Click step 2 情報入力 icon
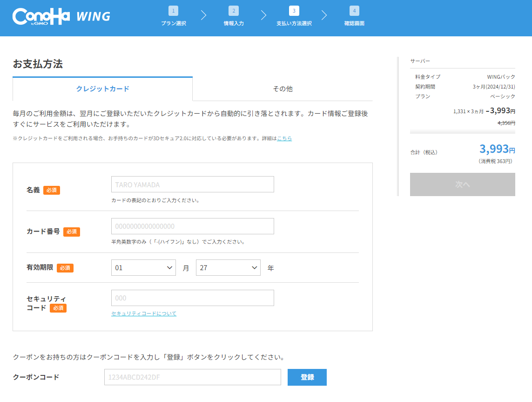 (234, 11)
